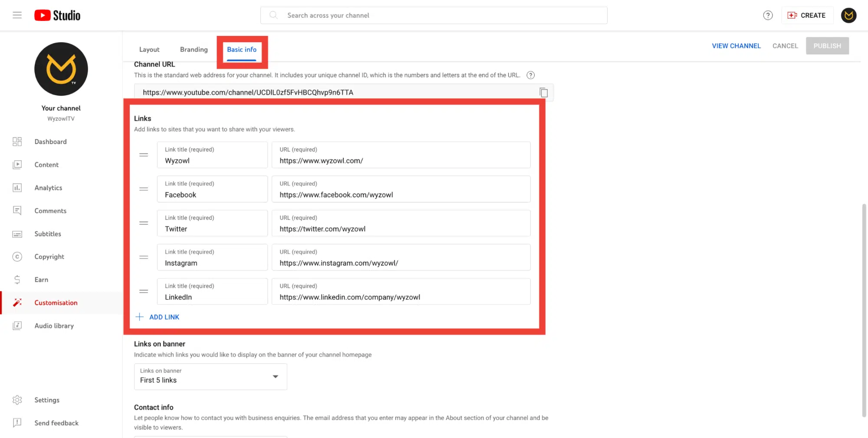Grab the reorder handle for Wyzowl link

pos(144,155)
